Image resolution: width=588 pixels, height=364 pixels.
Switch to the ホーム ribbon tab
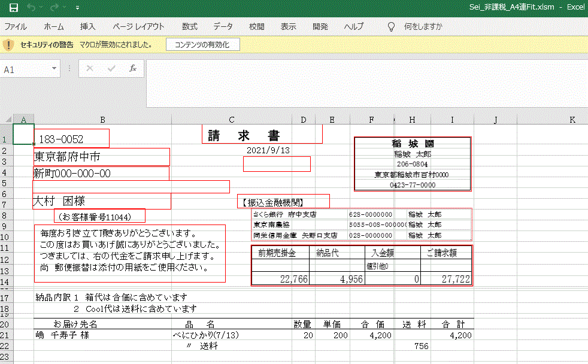coord(54,26)
